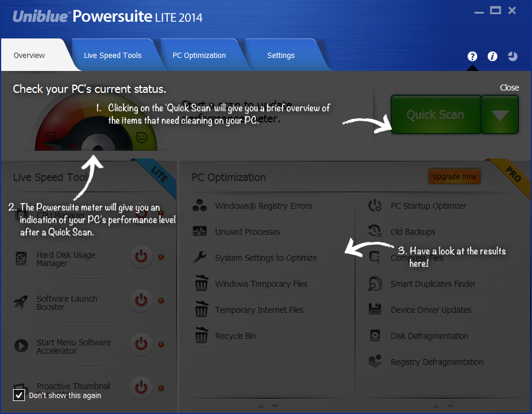Select the PC Startup Optimizer item

pyautogui.click(x=429, y=206)
